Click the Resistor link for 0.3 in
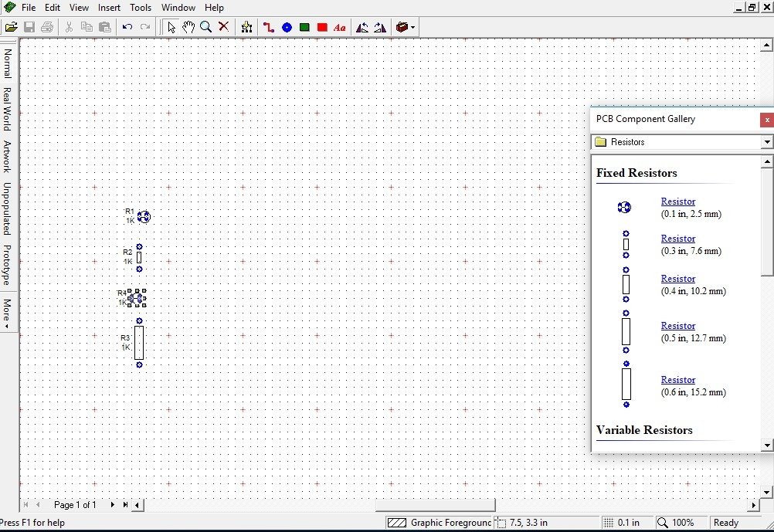Screen dimensions: 774x532 click(x=677, y=239)
